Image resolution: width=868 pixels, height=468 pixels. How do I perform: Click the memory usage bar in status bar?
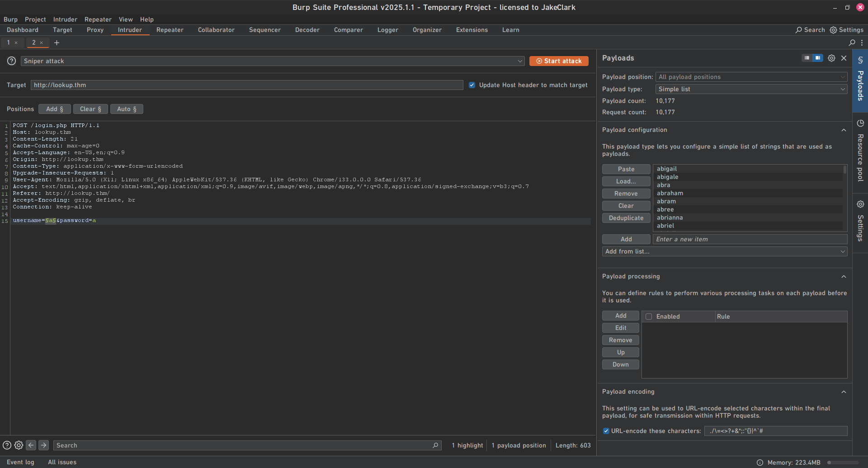pos(843,463)
